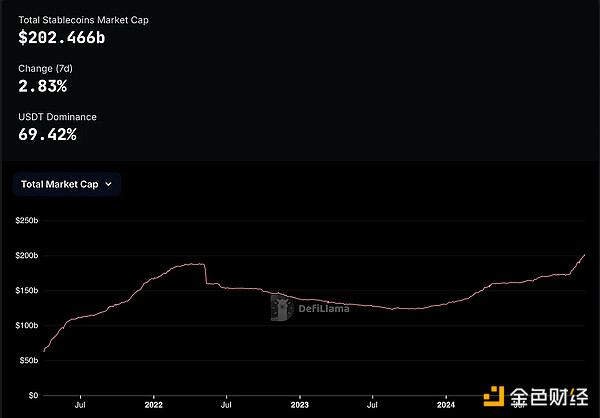Viewport: 600px width, 418px height.
Task: Click the 2022 label on the x-axis
Action: point(153,408)
